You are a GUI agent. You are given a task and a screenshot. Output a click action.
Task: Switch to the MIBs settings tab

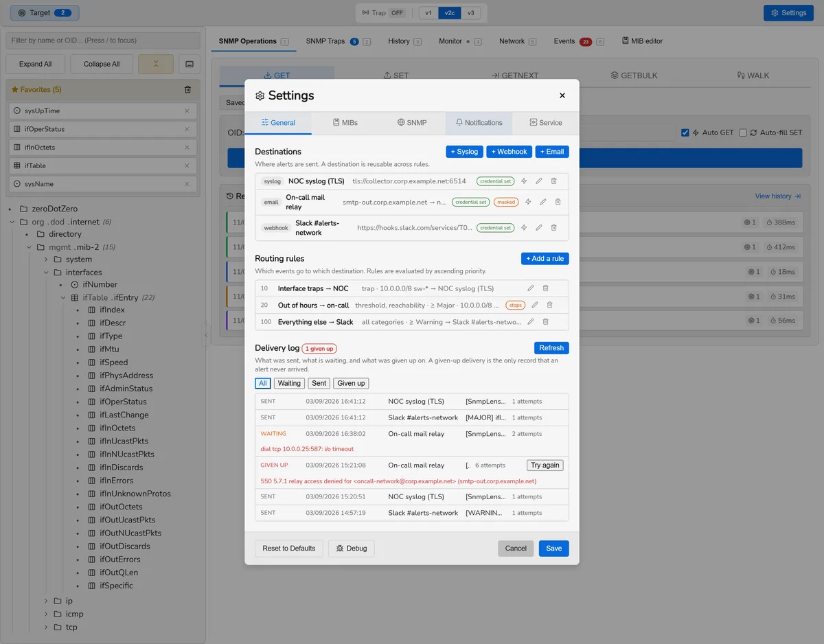point(345,123)
